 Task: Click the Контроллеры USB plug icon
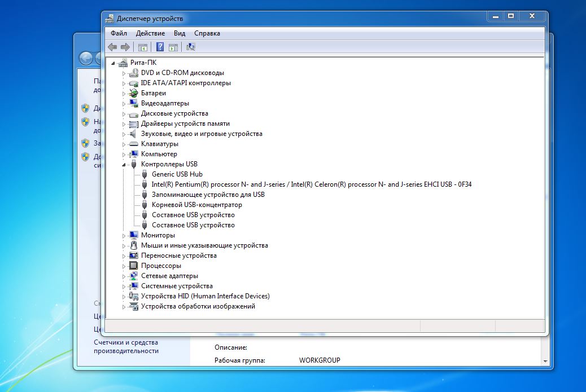(x=133, y=164)
